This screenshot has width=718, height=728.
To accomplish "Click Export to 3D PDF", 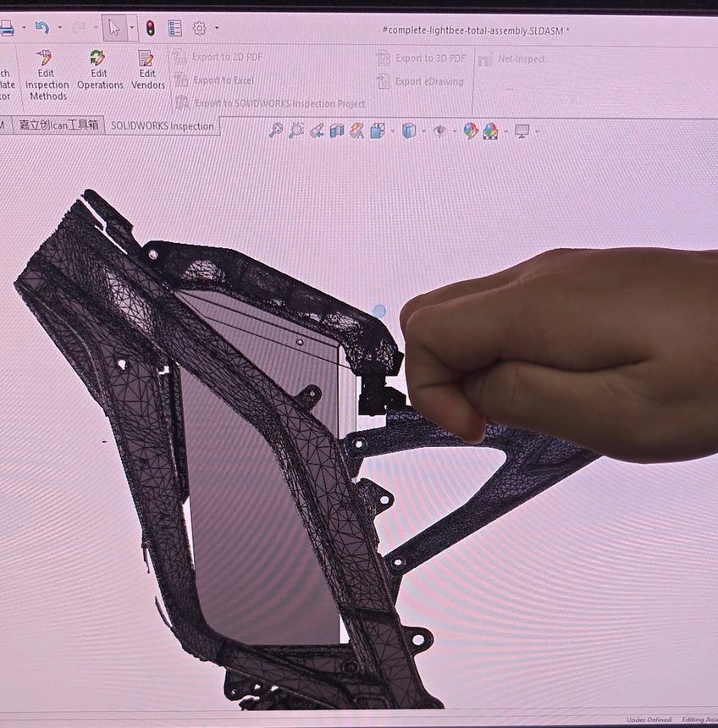I will (x=421, y=58).
